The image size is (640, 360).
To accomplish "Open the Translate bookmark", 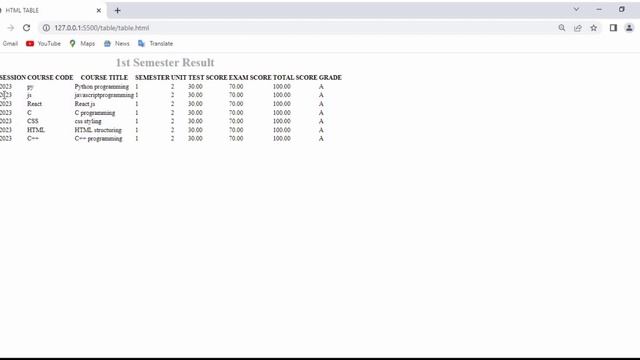I will 156,44.
